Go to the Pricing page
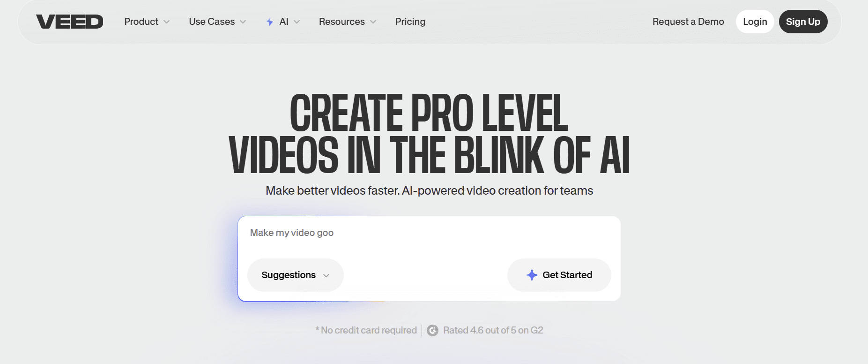 tap(410, 22)
